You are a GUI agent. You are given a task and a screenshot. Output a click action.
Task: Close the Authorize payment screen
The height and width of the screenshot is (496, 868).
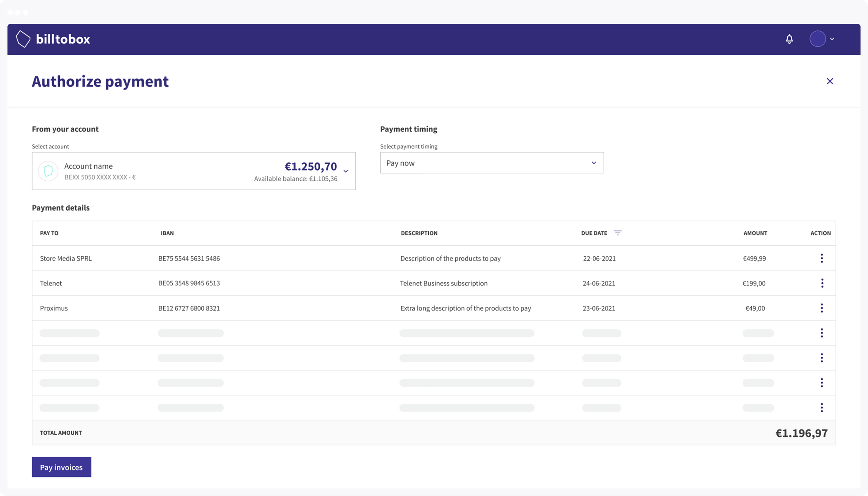point(830,81)
